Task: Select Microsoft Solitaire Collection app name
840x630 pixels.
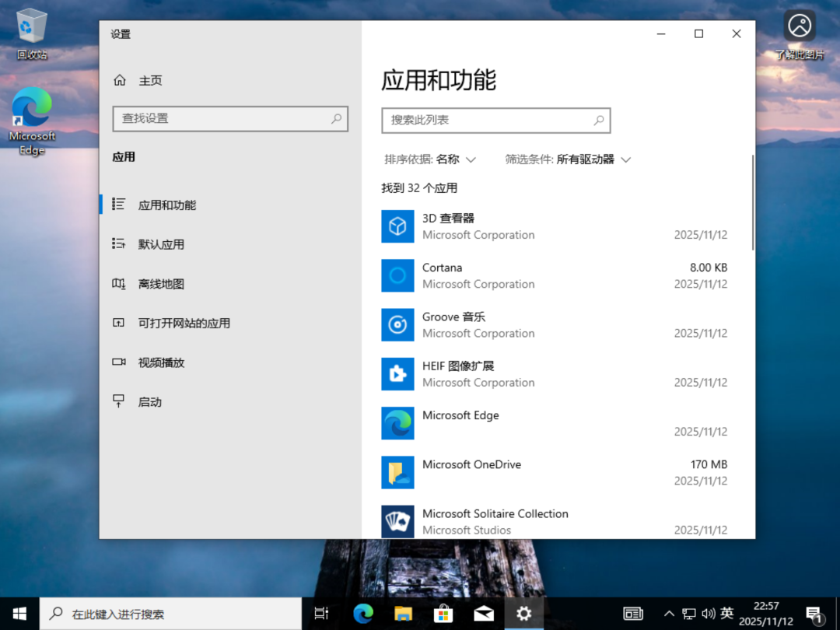Action: click(x=495, y=514)
